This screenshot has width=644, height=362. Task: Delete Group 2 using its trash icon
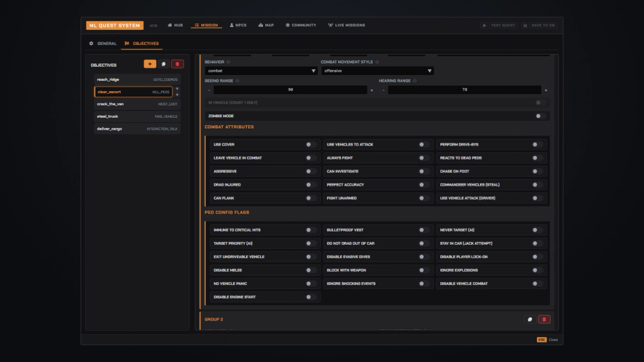pos(544,319)
